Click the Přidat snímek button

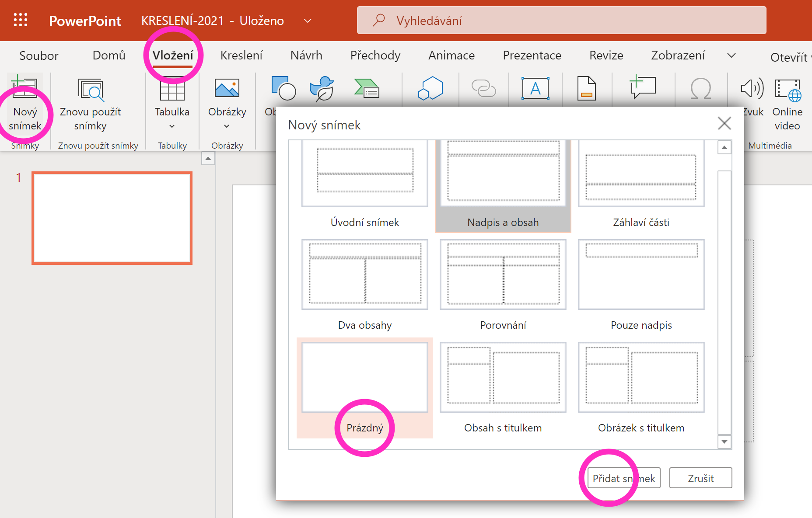pyautogui.click(x=623, y=478)
